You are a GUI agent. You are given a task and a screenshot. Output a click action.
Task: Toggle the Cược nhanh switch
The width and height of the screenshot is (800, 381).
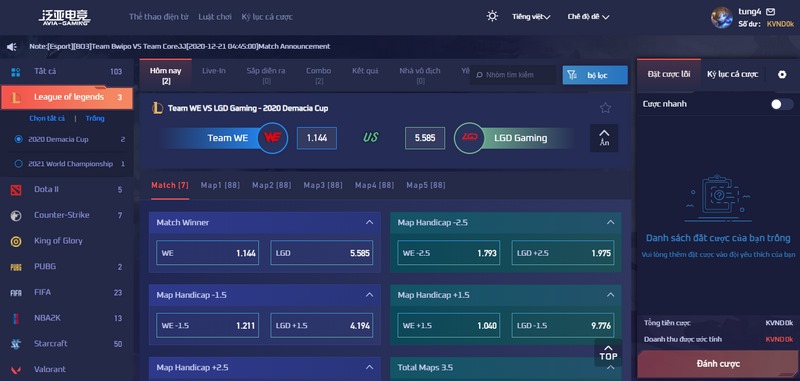(x=781, y=104)
